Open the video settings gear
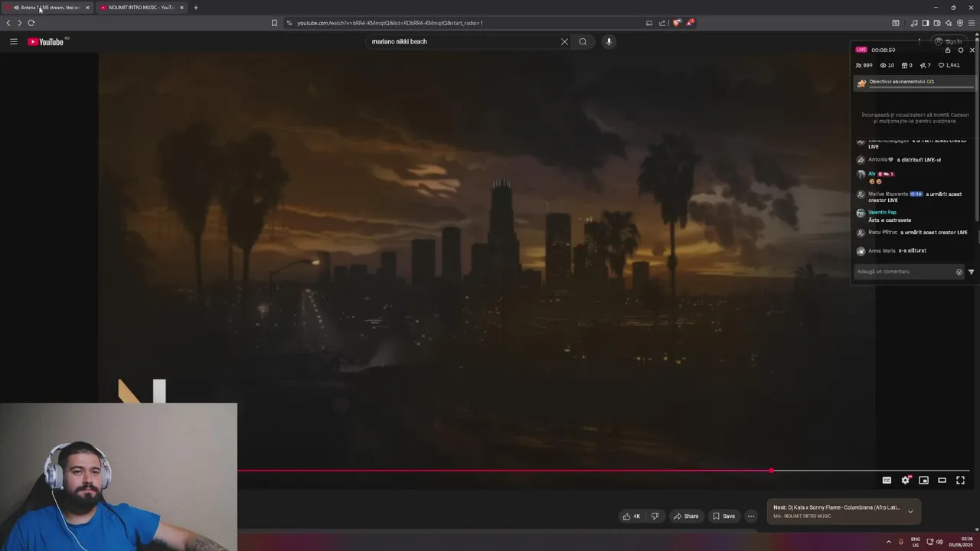980x551 pixels. [x=905, y=480]
